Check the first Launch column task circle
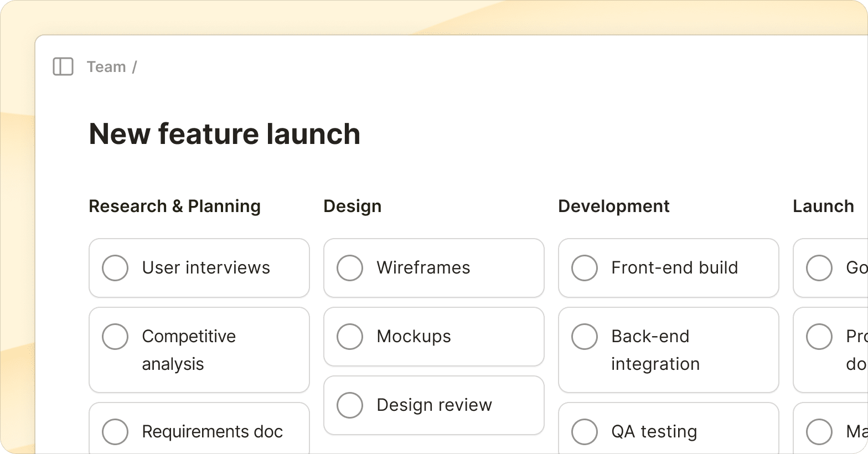The width and height of the screenshot is (868, 454). tap(819, 268)
